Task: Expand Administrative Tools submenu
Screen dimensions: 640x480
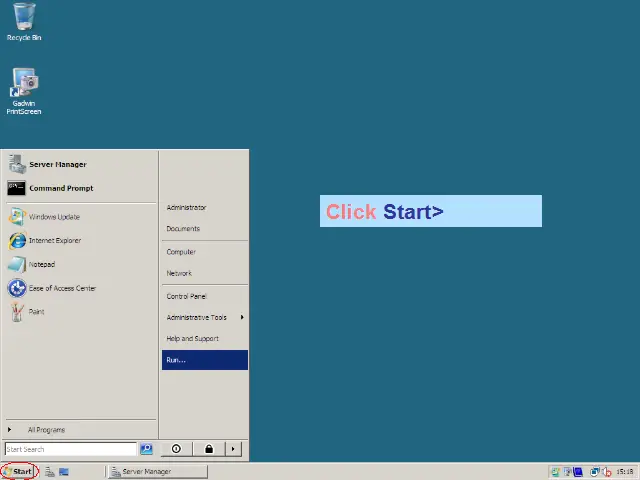Action: click(198, 318)
